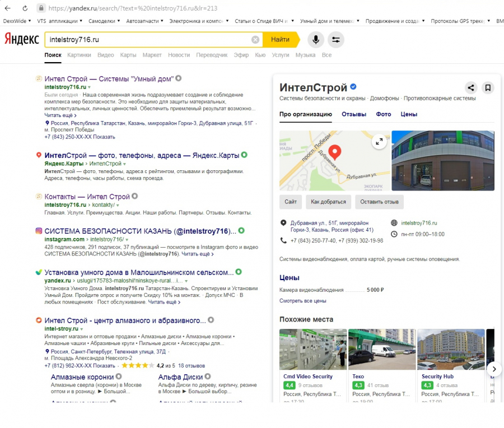This screenshot has height=428, width=504.
Task: Click the gray badge beside Алмазные коронки sitelink
Action: click(119, 376)
